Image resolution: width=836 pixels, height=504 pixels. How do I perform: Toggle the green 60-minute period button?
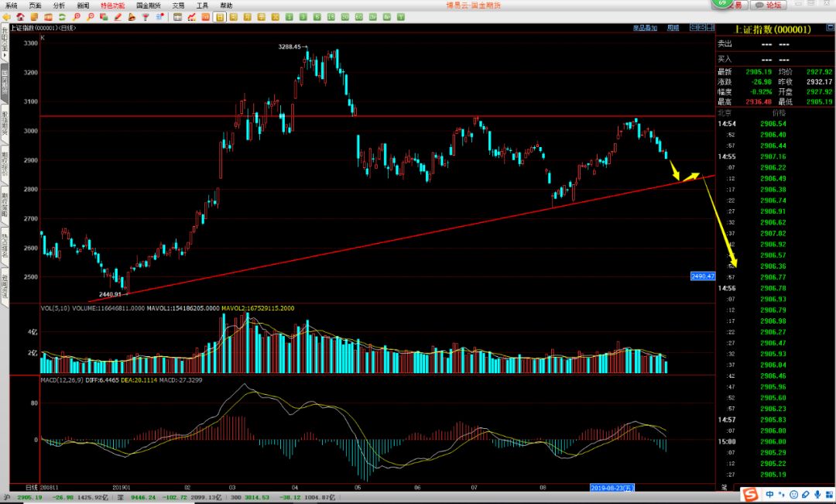point(359,17)
